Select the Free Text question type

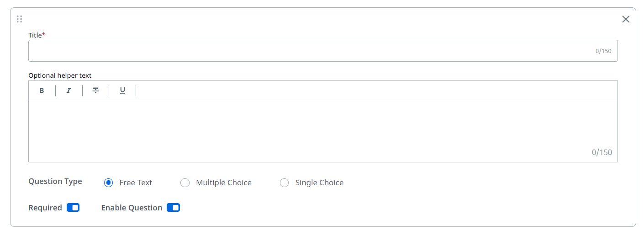(x=109, y=183)
